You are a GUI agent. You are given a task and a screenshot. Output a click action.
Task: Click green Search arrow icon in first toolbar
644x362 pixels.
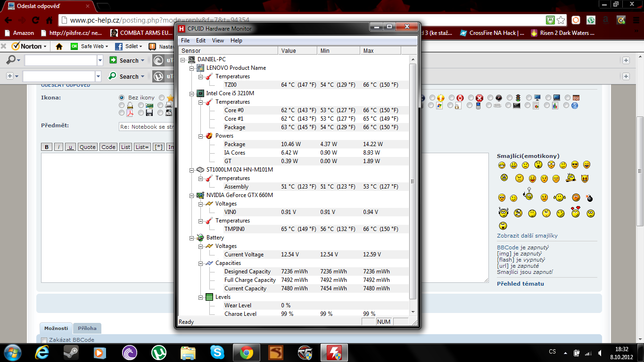(113, 60)
